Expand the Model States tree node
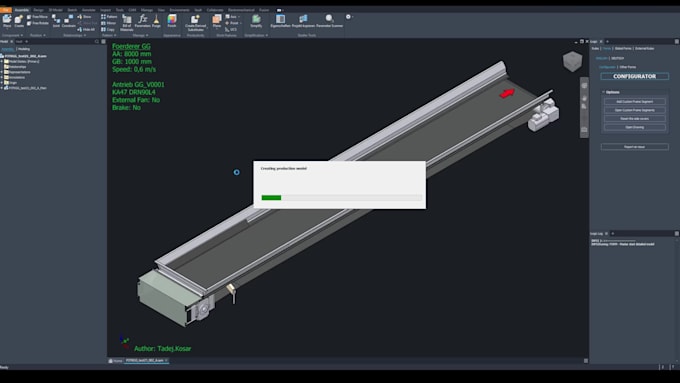The image size is (680, 383). click(2, 62)
